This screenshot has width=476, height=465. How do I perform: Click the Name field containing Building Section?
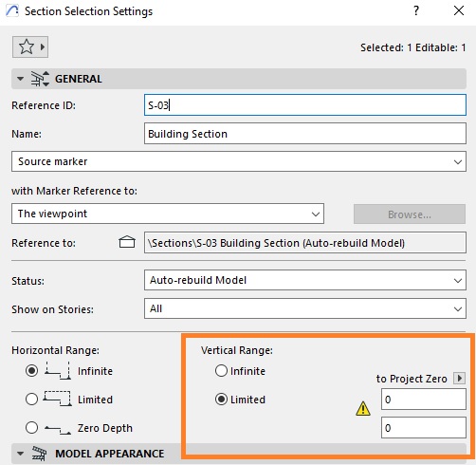coord(305,134)
